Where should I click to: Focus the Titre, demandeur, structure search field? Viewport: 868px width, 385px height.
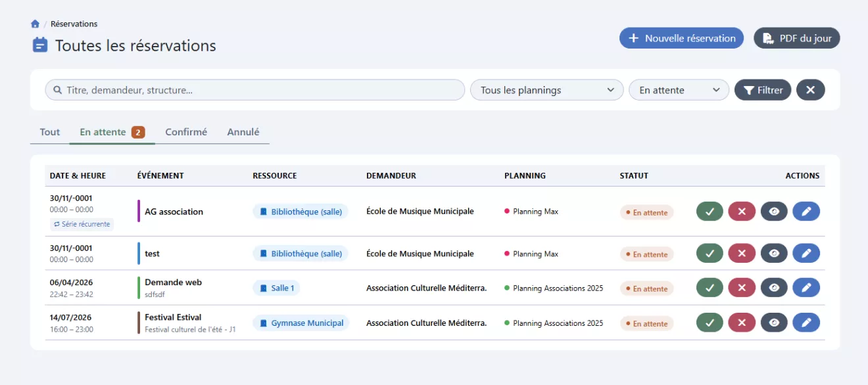click(x=255, y=90)
